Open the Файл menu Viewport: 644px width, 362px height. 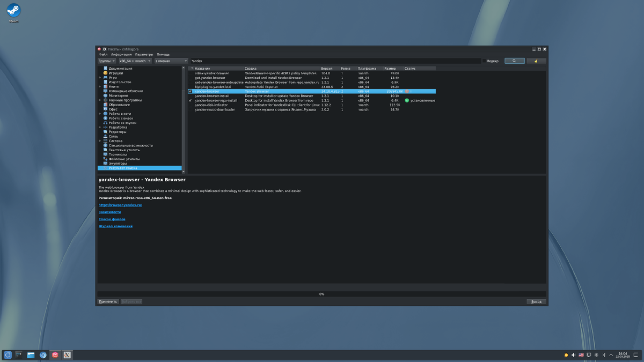click(103, 54)
